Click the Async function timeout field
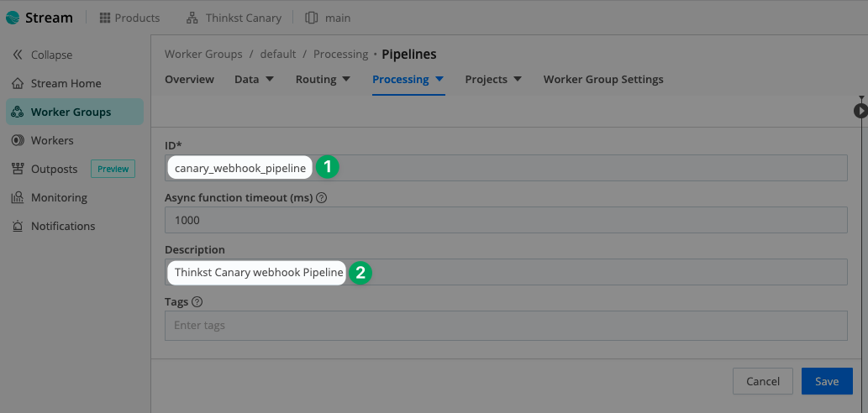The height and width of the screenshot is (413, 868). (505, 220)
